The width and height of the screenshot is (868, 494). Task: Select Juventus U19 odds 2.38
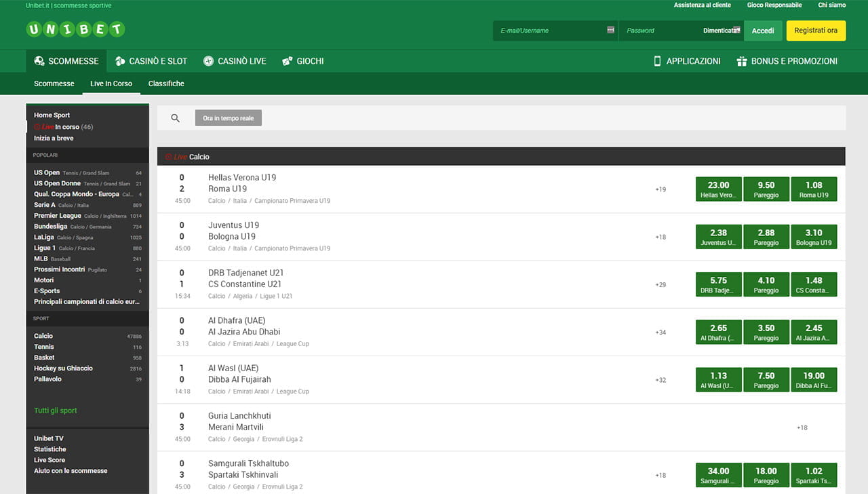[718, 237]
